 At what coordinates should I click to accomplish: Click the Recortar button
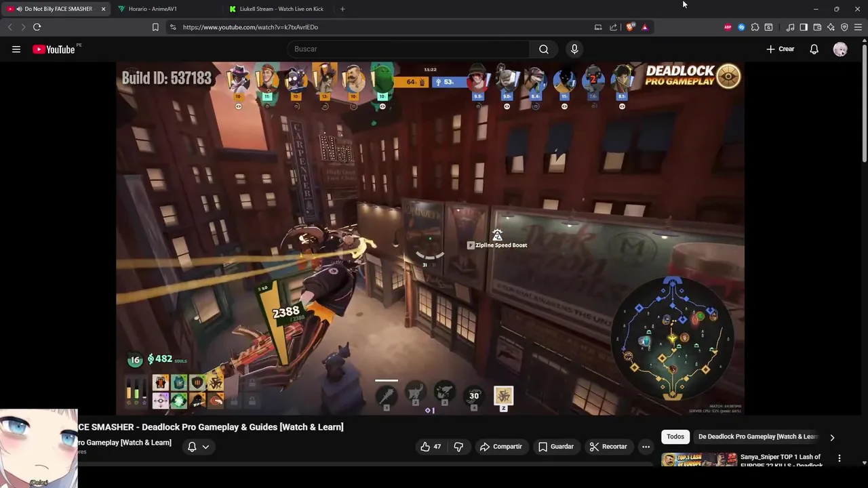coord(608,447)
